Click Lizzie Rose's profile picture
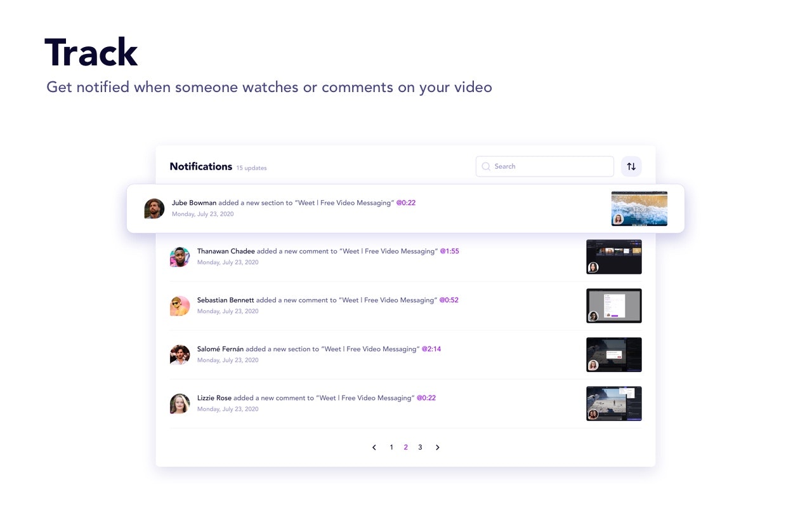The width and height of the screenshot is (812, 508). click(180, 403)
